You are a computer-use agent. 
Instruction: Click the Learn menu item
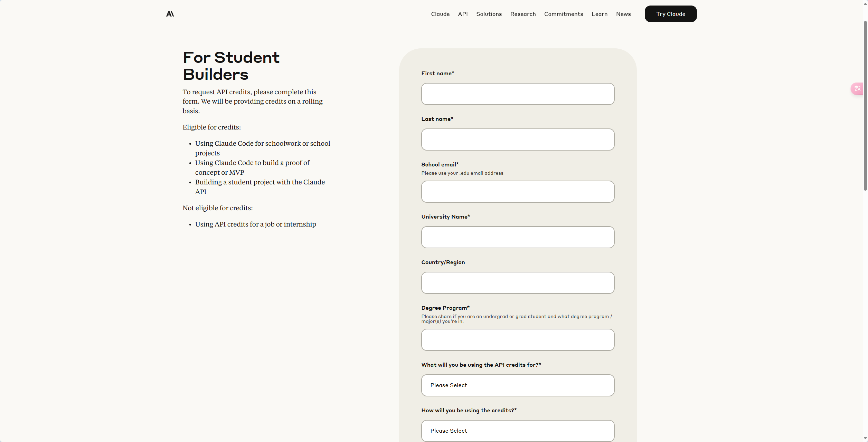point(599,14)
